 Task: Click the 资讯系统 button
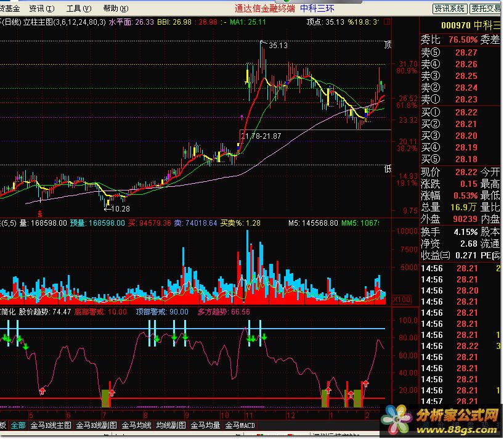(x=450, y=9)
